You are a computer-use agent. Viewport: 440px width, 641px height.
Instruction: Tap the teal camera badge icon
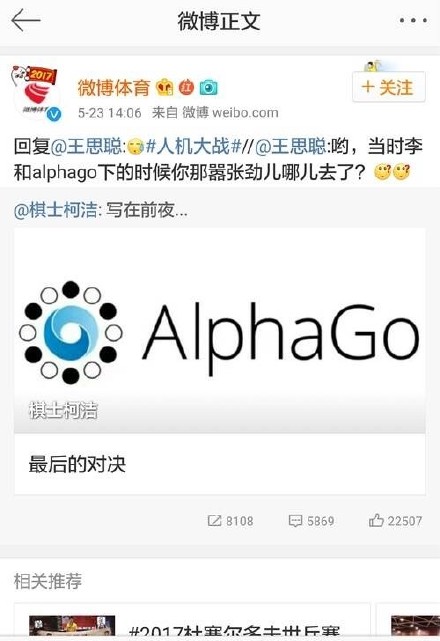tap(209, 87)
